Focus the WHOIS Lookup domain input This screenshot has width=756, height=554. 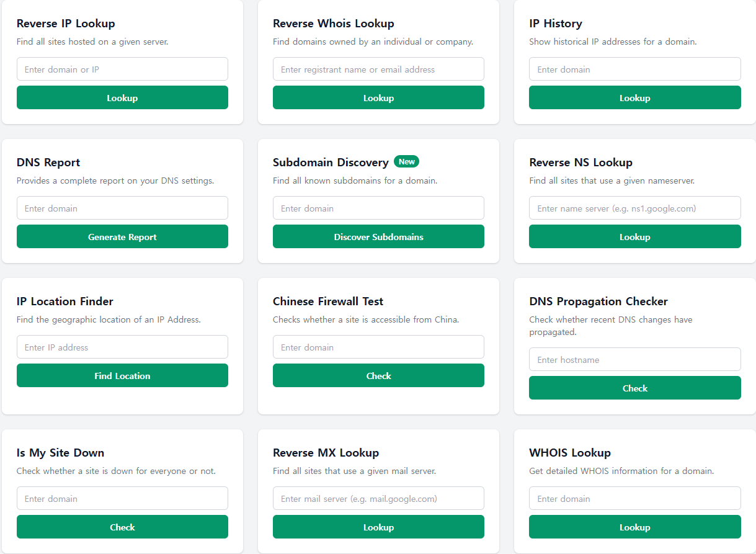[634, 498]
